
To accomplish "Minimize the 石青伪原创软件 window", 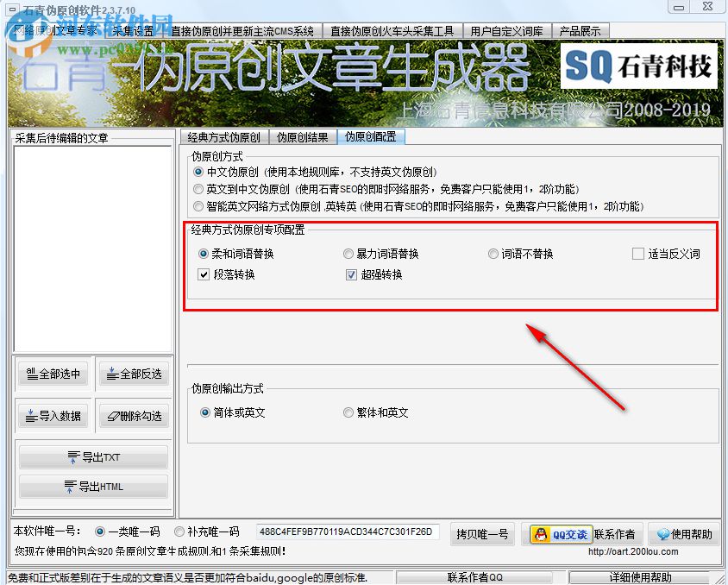I will 679,7.
